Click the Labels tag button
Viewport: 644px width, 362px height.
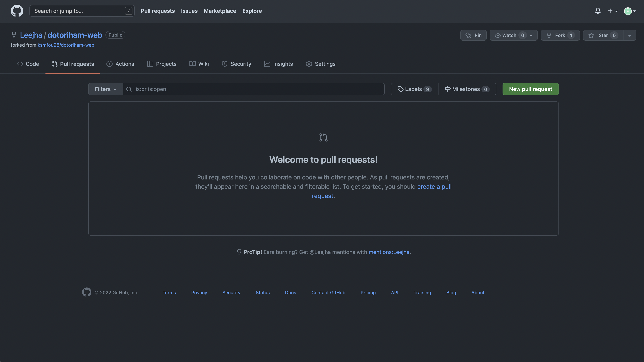pyautogui.click(x=414, y=89)
